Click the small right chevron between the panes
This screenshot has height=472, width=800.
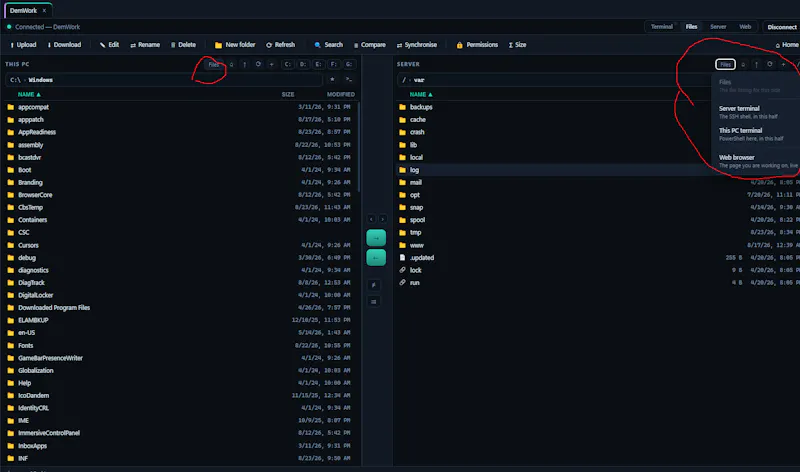click(x=382, y=219)
